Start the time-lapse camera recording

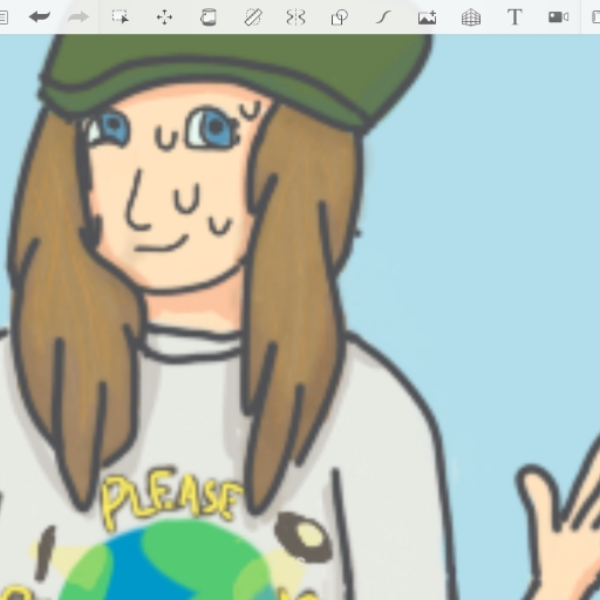click(x=558, y=17)
